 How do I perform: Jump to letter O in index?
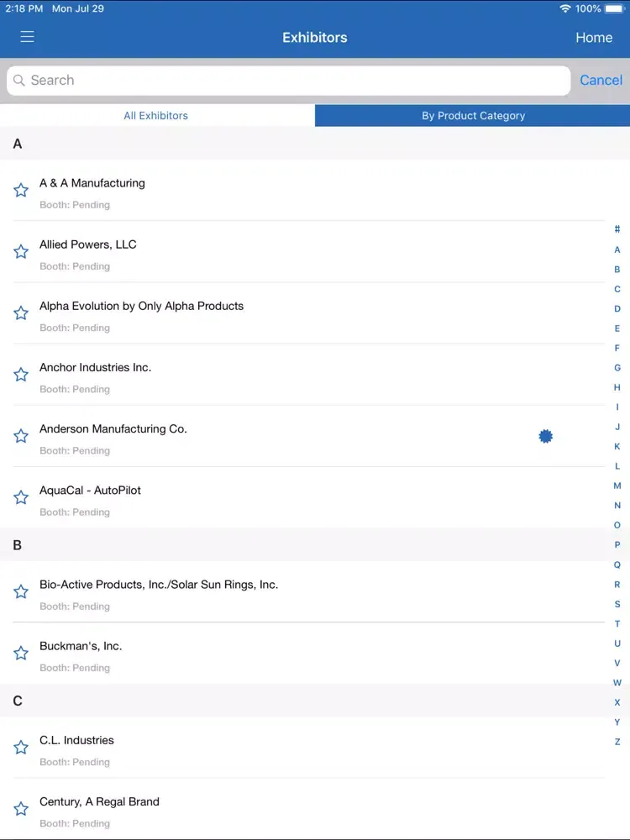(x=617, y=525)
